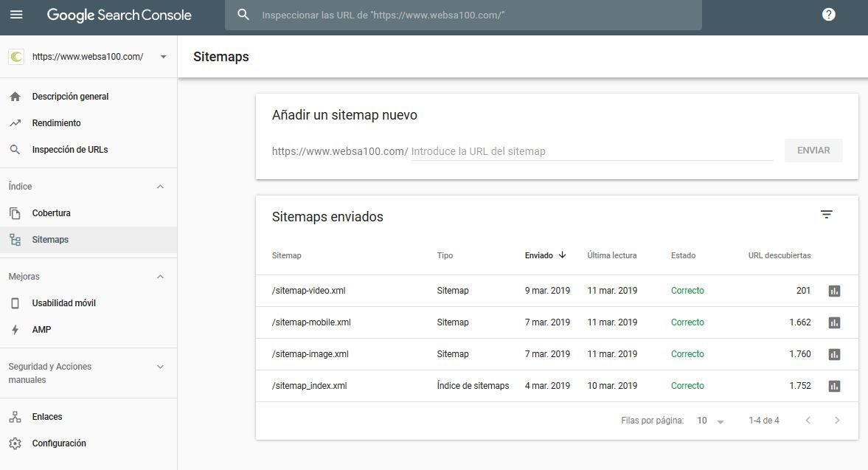The image size is (868, 470).
Task: Open the /sitemap_index.xml sitemap entry
Action: pyautogui.click(x=309, y=386)
